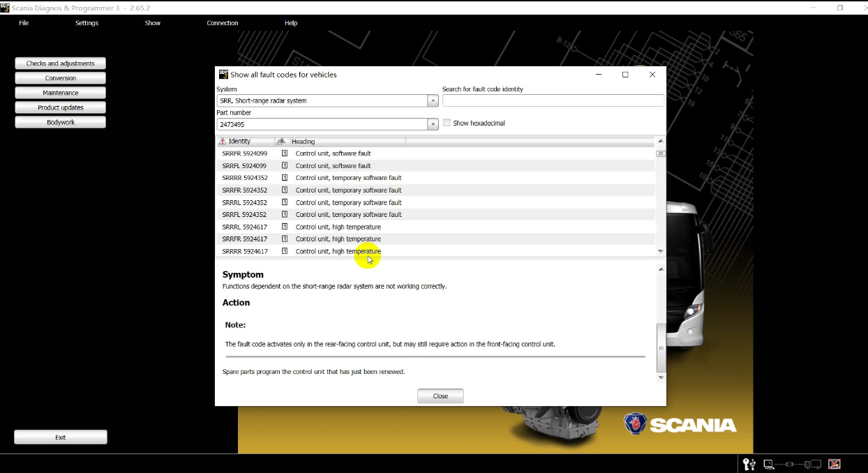Screen dimensions: 868x473
Task: Click priority icon for SRRFR 5924099
Action: [285, 153]
